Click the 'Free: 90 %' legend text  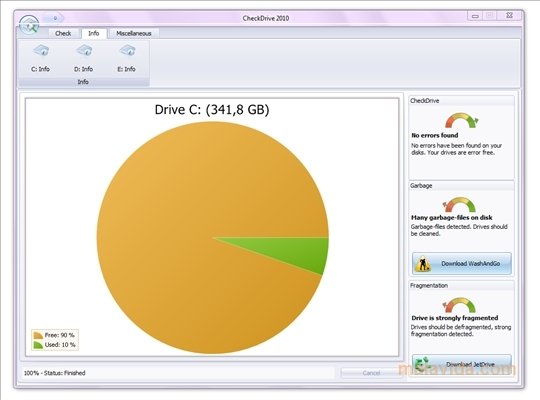[x=60, y=335]
